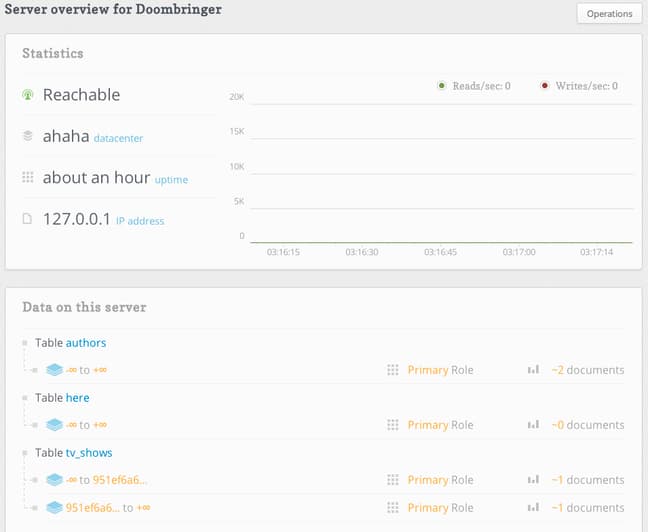Click the 03:16:15 time label on the graph
Image resolution: width=648 pixels, height=532 pixels.
[x=283, y=252]
